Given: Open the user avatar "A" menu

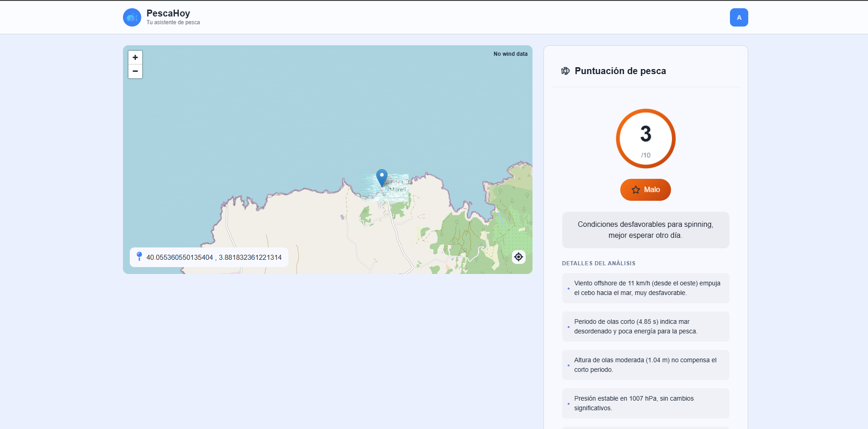Looking at the screenshot, I should [739, 17].
